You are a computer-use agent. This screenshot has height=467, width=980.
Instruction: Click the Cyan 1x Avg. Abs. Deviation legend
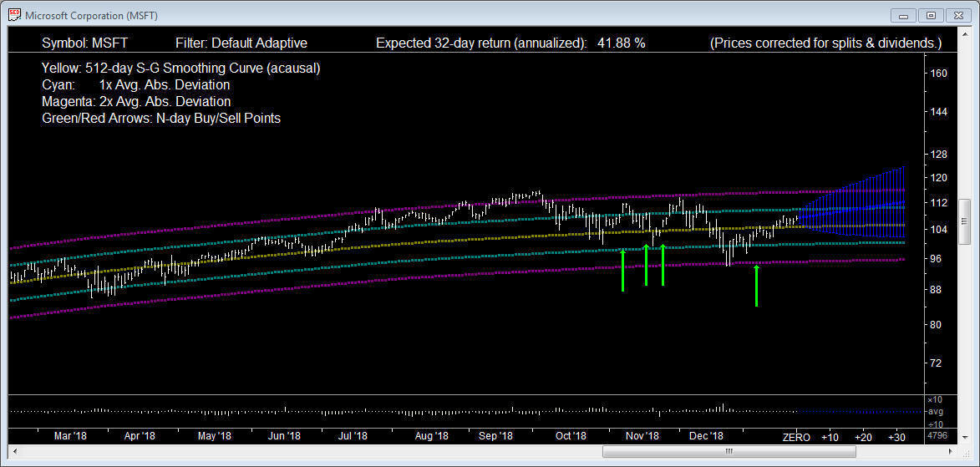(x=135, y=84)
